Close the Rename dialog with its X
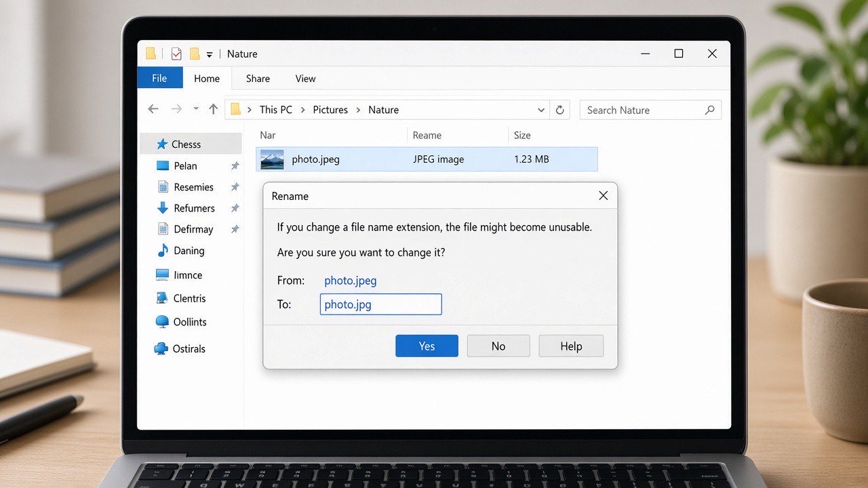 [x=603, y=196]
